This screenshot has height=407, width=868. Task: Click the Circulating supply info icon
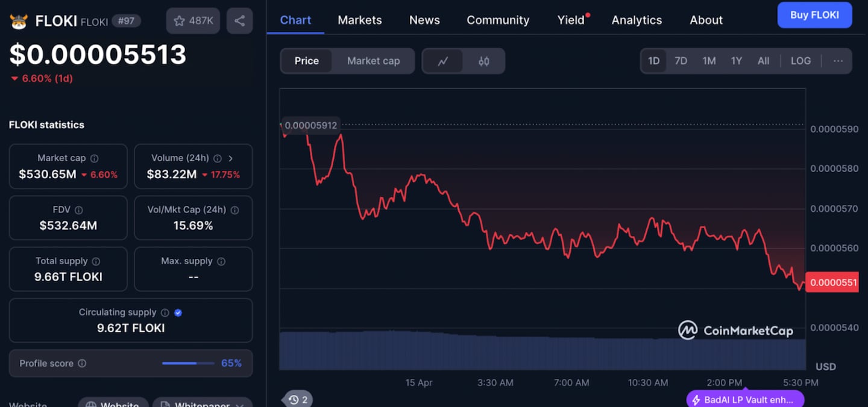(165, 312)
